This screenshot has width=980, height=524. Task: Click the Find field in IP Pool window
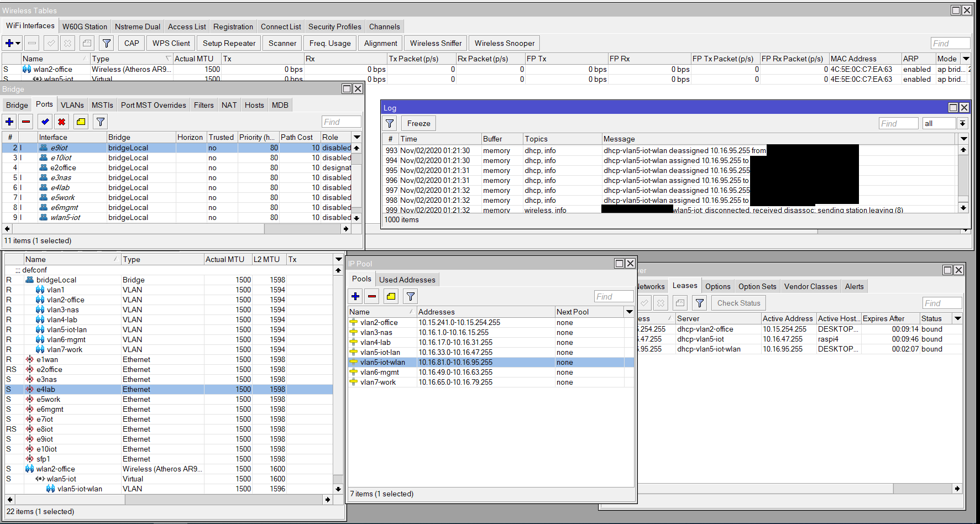click(x=614, y=296)
